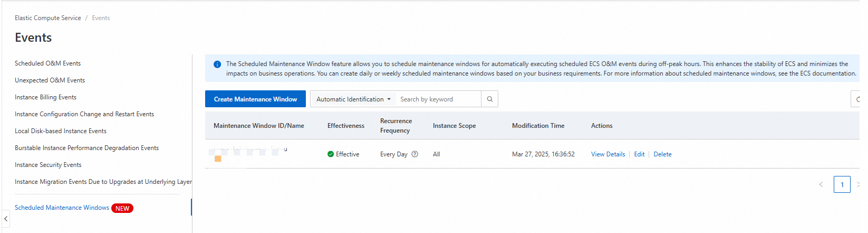Select Instance Billing Events
Viewport: 868px width, 233px height.
[x=46, y=97]
